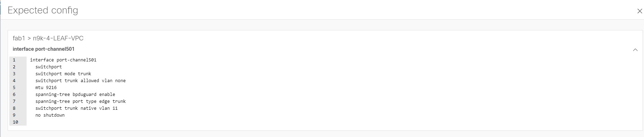Place cursor on 'no shutdown' line
The height and width of the screenshot is (137, 644).
tap(50, 115)
